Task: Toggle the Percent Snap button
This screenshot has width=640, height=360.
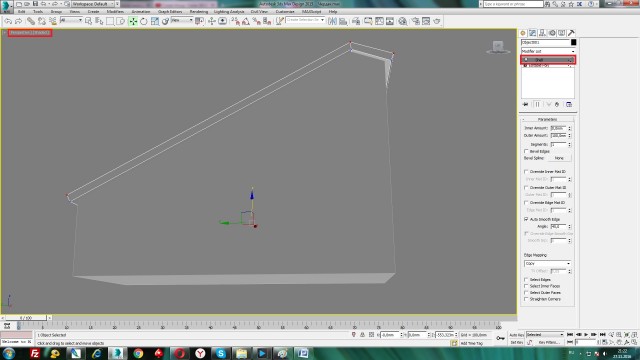Action: [x=256, y=21]
